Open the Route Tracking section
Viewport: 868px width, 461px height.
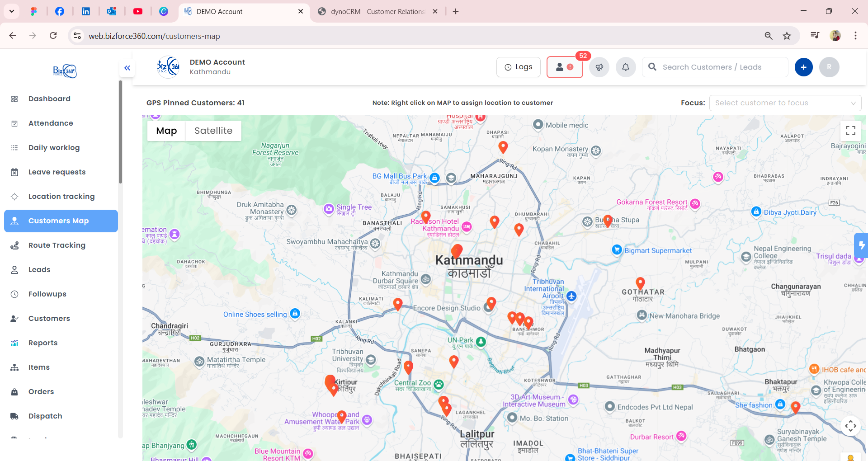57,245
